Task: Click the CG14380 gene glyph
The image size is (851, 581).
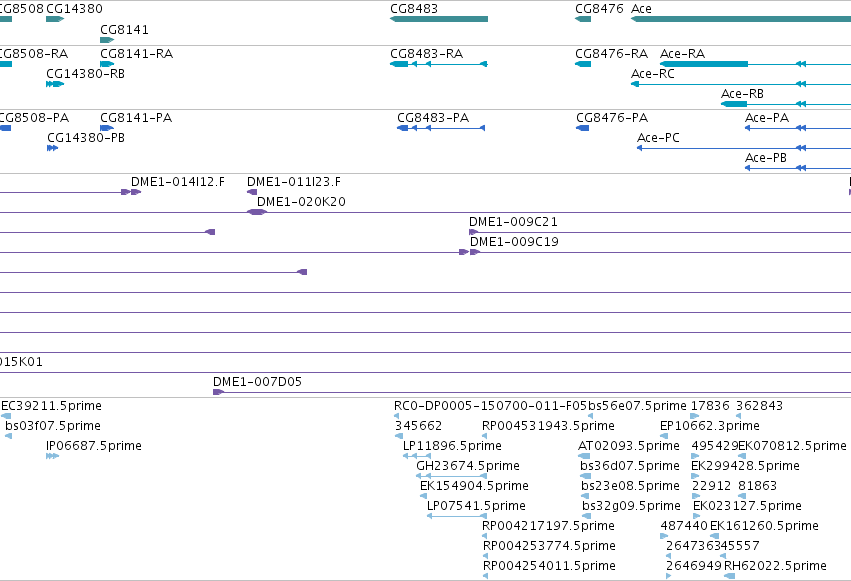Action: point(55,19)
